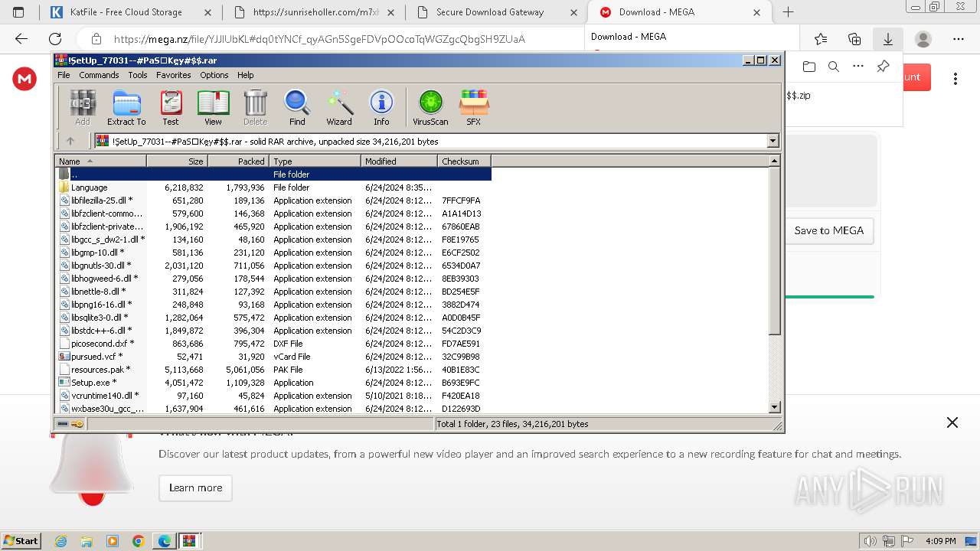Click the volume icon in system tray
Viewport: 980px width, 551px height.
pyautogui.click(x=871, y=541)
